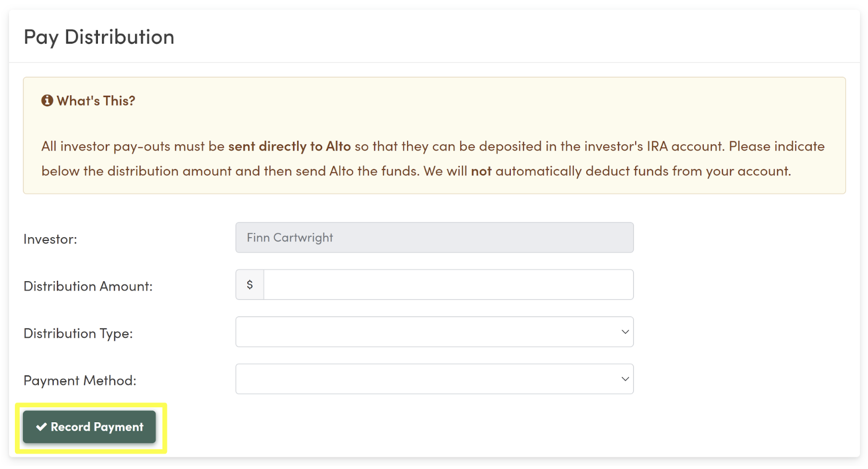Click the Pay Distribution page heading
The width and height of the screenshot is (868, 469).
coord(99,37)
